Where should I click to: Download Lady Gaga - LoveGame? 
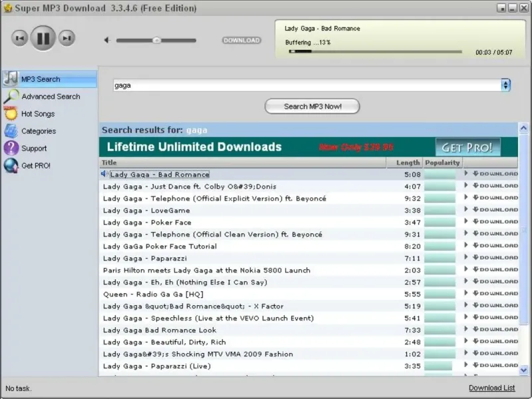point(495,209)
